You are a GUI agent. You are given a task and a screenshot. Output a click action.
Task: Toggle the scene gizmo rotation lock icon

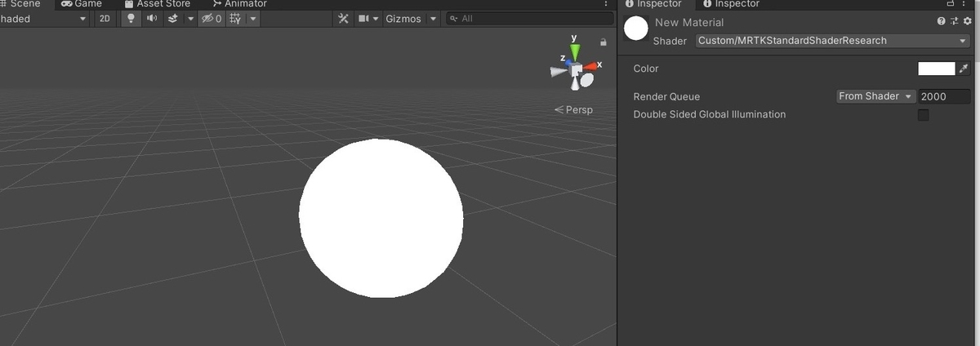click(604, 42)
